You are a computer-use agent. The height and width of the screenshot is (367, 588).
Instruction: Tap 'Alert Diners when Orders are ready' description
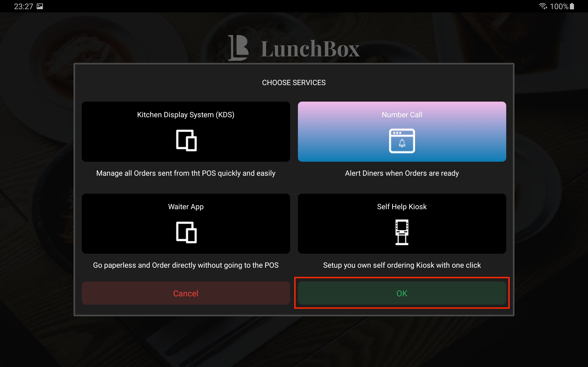click(402, 173)
